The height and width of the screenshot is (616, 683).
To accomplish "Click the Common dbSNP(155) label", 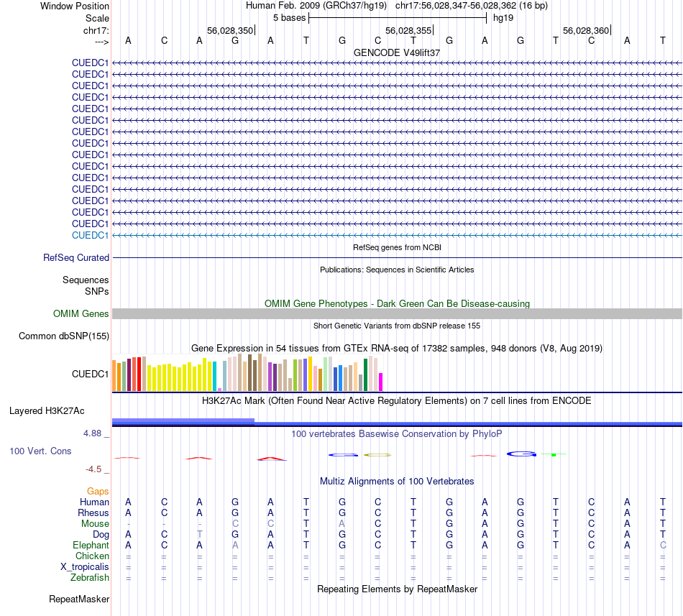I will 63,336.
